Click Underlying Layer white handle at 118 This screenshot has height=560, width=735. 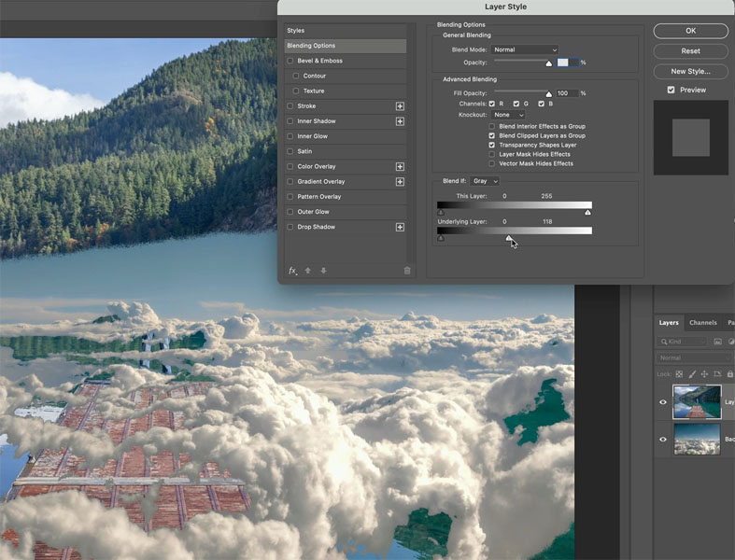pos(509,239)
